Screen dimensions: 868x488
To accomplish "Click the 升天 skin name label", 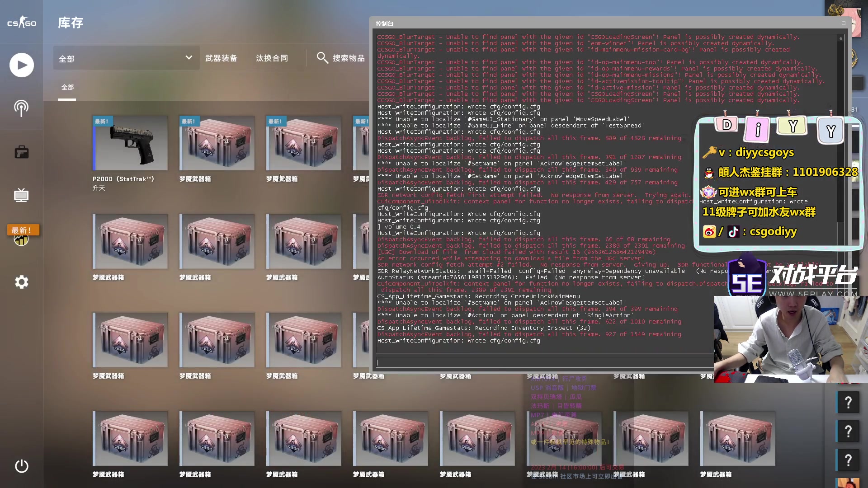I will click(x=99, y=188).
